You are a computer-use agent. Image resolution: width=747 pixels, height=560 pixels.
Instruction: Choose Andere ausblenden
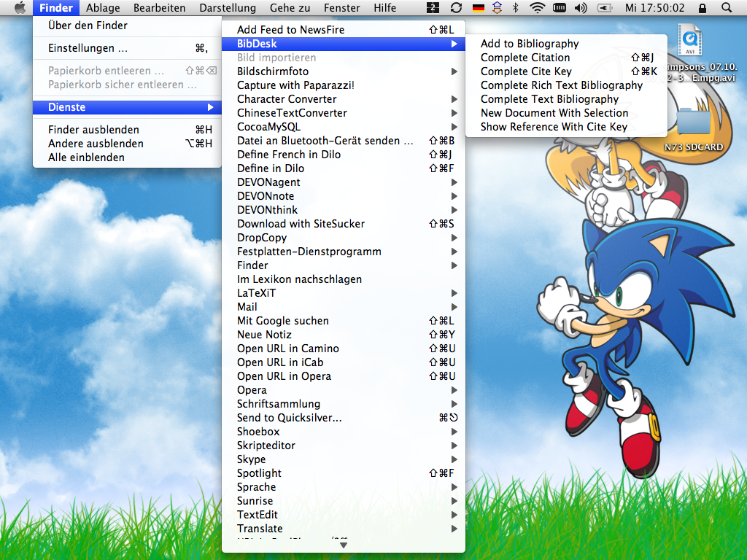pyautogui.click(x=127, y=144)
